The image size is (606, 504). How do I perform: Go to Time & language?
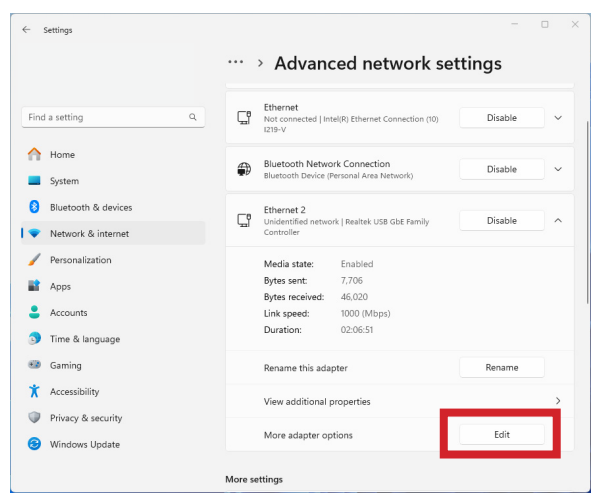[113, 339]
